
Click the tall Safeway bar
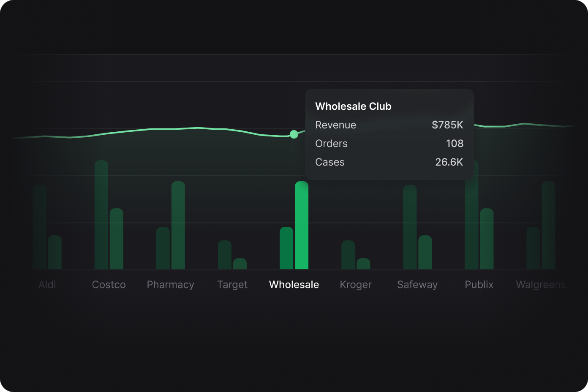[x=410, y=227]
